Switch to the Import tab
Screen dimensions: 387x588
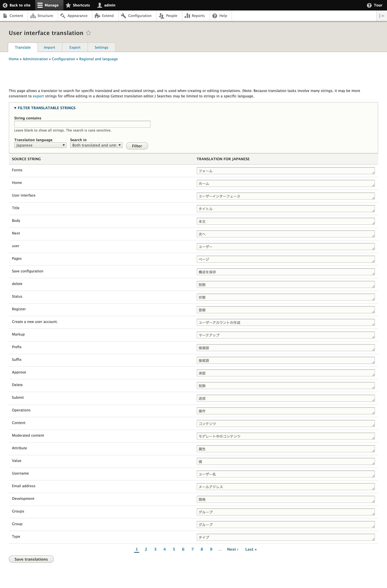point(49,47)
